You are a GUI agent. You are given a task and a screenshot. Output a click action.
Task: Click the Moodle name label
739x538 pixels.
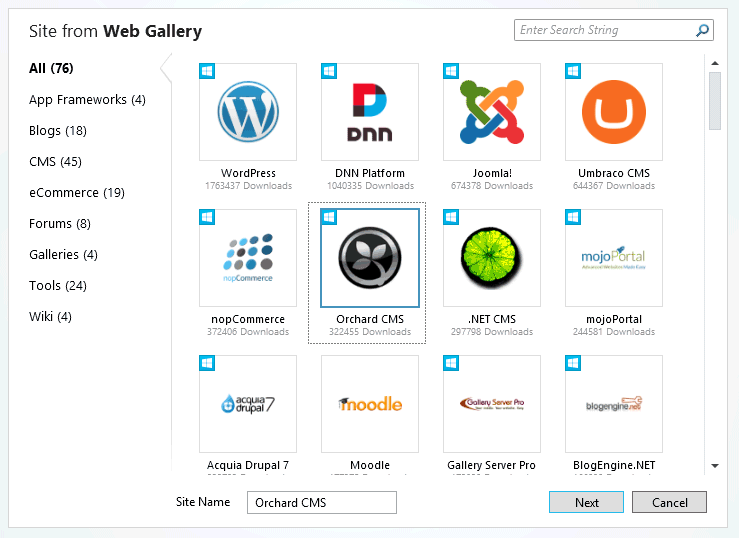tap(370, 465)
